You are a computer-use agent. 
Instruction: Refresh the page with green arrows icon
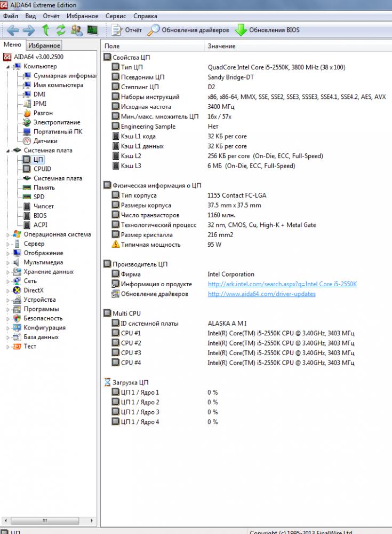point(61,30)
